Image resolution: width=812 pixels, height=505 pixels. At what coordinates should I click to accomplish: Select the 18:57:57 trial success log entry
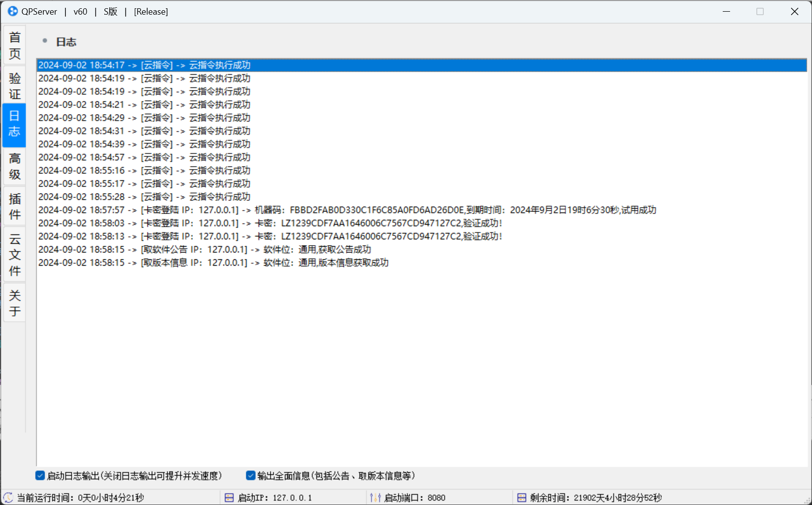coord(347,210)
